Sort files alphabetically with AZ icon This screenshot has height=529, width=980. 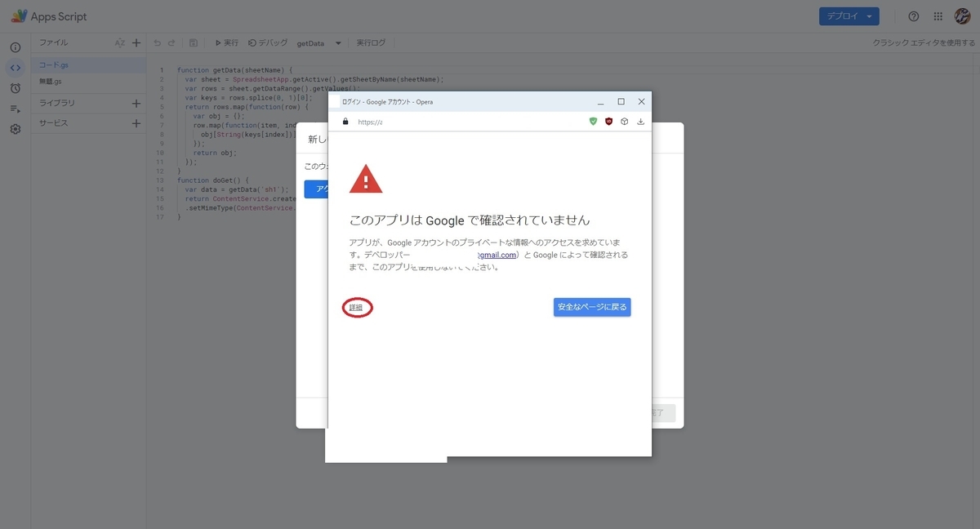click(119, 42)
